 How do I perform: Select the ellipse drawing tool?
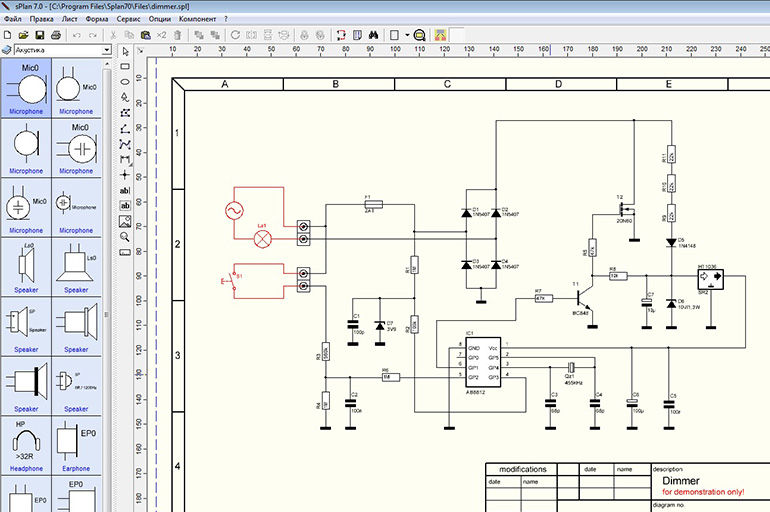125,81
